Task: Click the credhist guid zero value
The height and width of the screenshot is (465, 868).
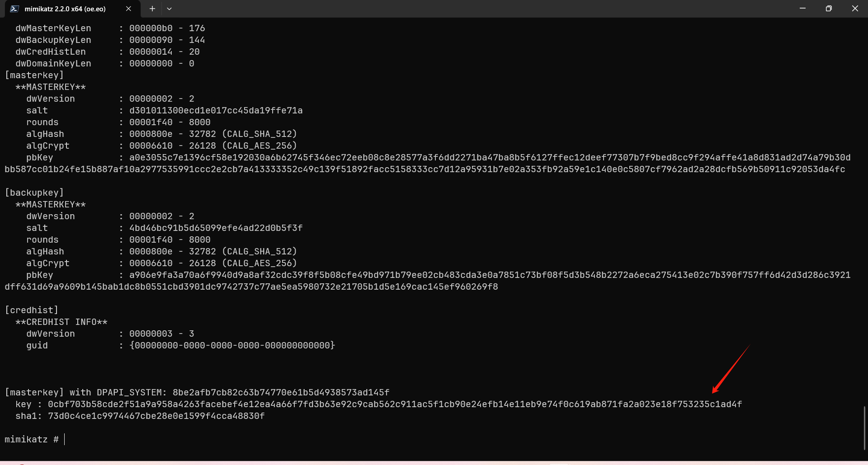Action: 232,345
